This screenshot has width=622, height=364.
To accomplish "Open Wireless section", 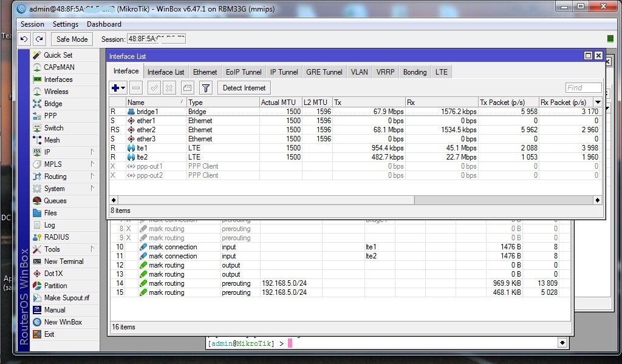I will tap(56, 92).
